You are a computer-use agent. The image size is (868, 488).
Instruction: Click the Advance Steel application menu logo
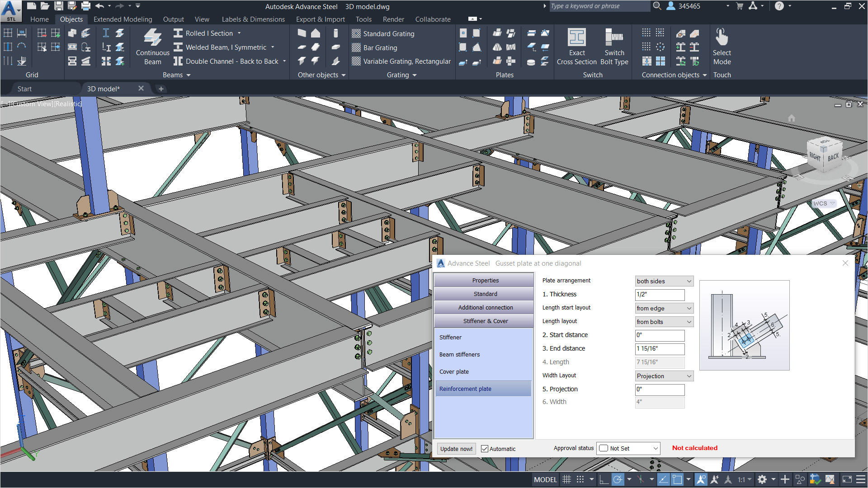[10, 11]
